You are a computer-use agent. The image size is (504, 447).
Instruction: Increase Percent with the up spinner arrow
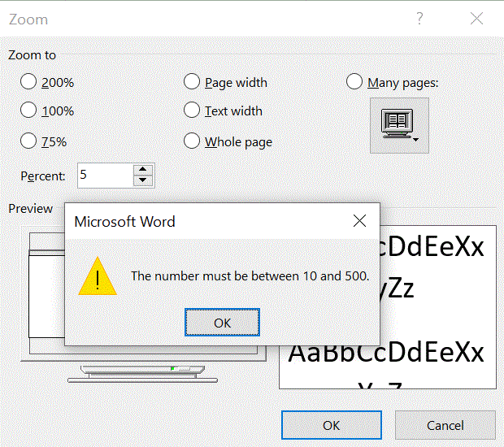[x=143, y=170]
